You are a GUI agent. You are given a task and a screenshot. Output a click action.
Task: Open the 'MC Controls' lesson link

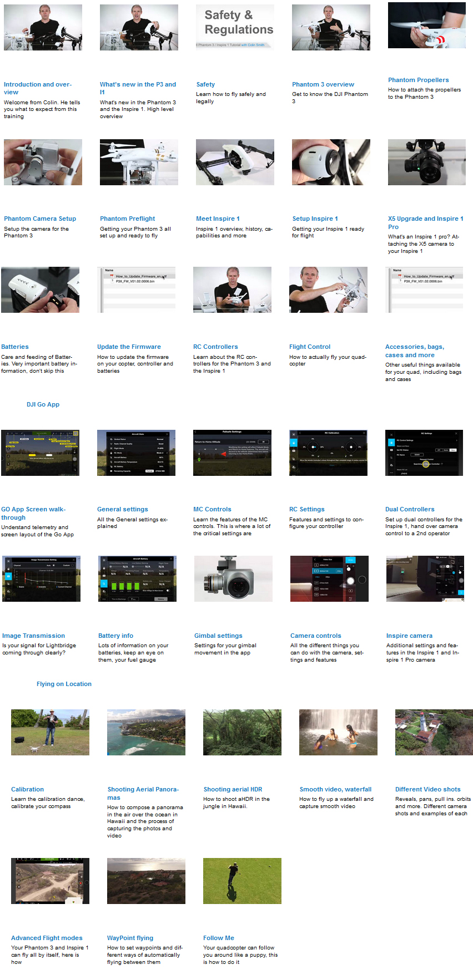(x=212, y=509)
